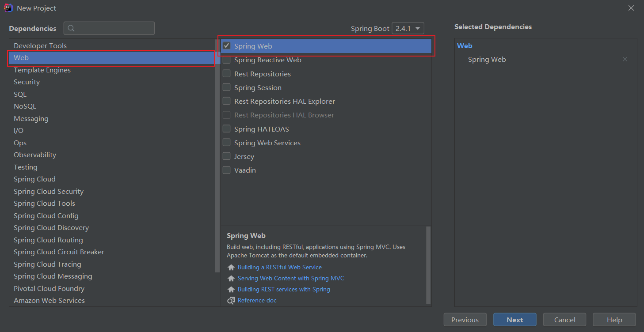
Task: Open the Spring Boot version dropdown
Action: coord(408,28)
